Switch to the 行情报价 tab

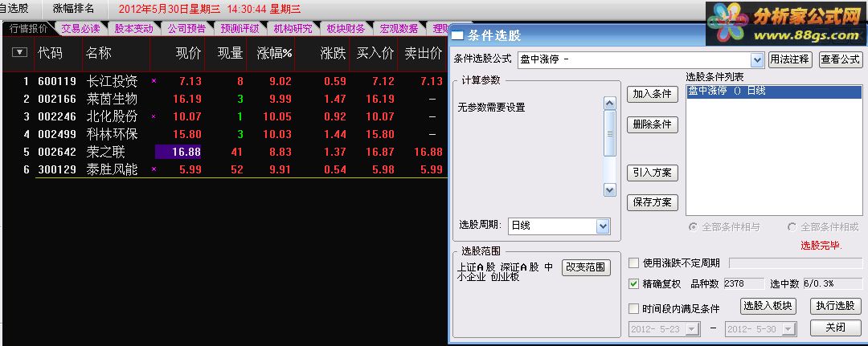[x=28, y=29]
